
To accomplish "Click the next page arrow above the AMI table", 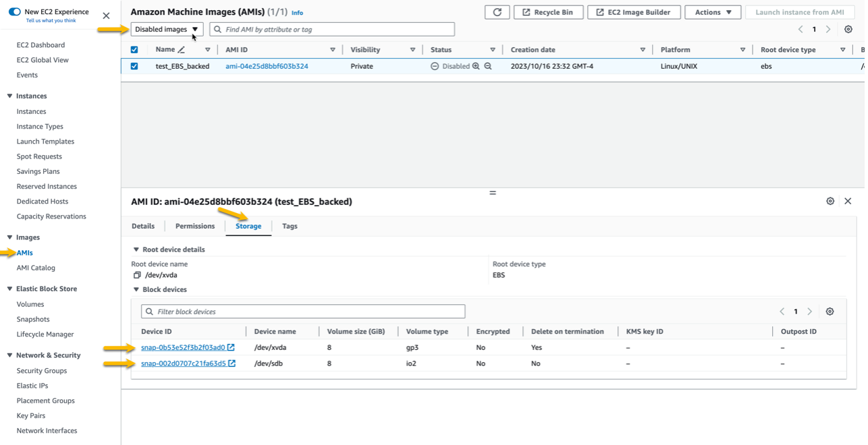I will click(828, 29).
